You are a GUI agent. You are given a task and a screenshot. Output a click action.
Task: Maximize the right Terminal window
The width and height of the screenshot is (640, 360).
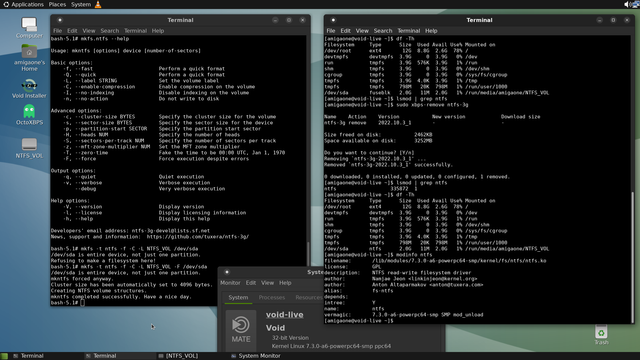(613, 20)
